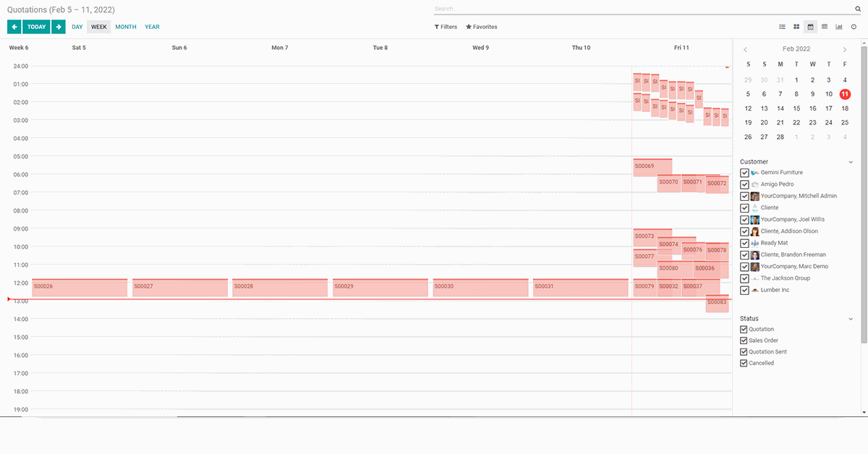Screen dimensions: 868x454
Task: Click Fri 11 column header
Action: point(681,48)
